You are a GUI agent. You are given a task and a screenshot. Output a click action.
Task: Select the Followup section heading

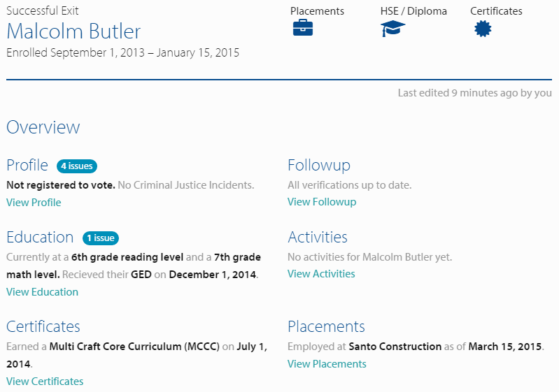[x=319, y=166]
